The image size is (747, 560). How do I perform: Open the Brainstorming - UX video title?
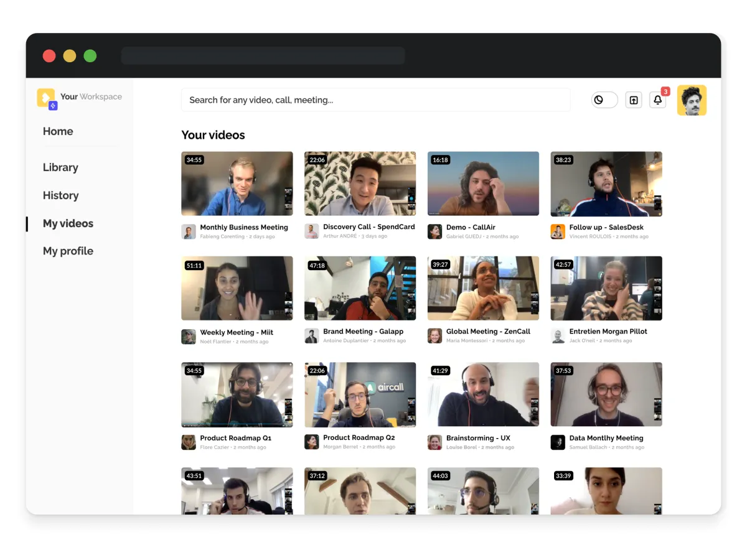click(478, 438)
